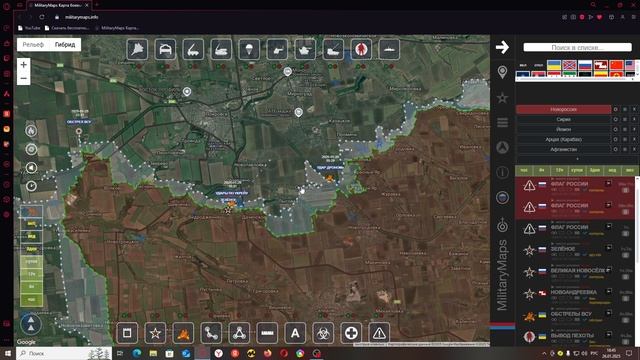
Task: Choose the explosion fire marker tool
Action: (x=183, y=333)
